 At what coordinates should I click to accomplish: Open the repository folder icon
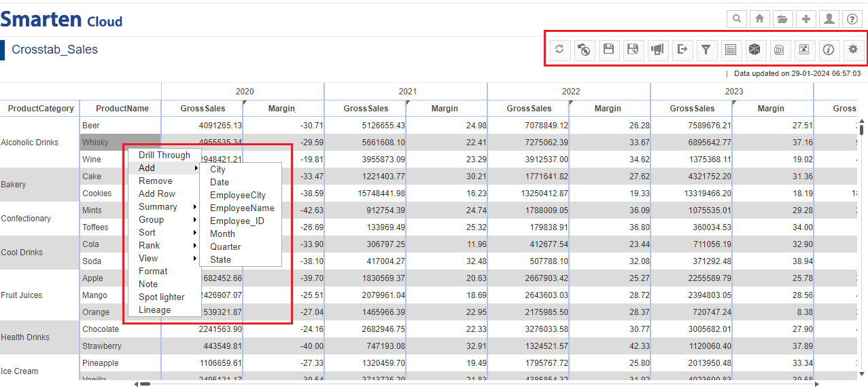pos(783,19)
